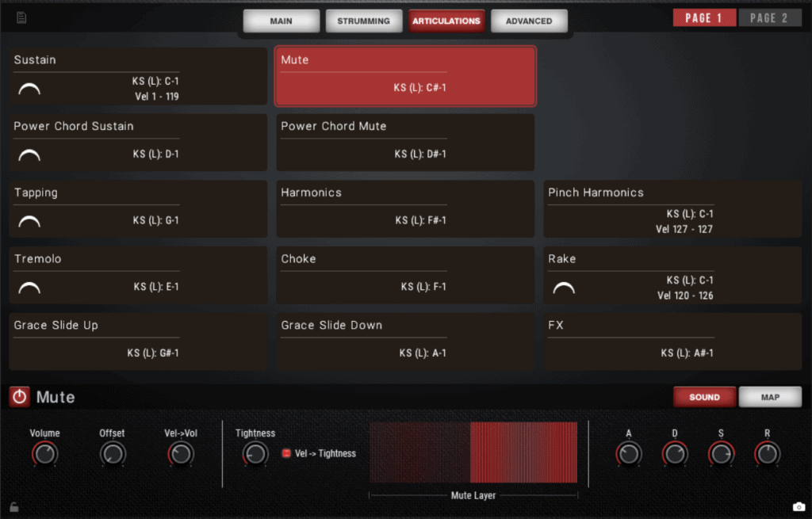Screen dimensions: 812x519
Task: Toggle the Mute articulation power button
Action: [20, 397]
